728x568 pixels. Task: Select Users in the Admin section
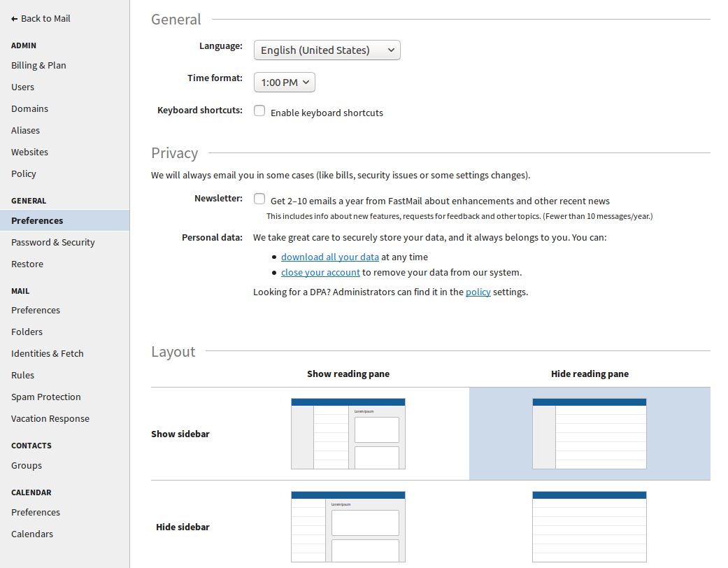click(22, 87)
